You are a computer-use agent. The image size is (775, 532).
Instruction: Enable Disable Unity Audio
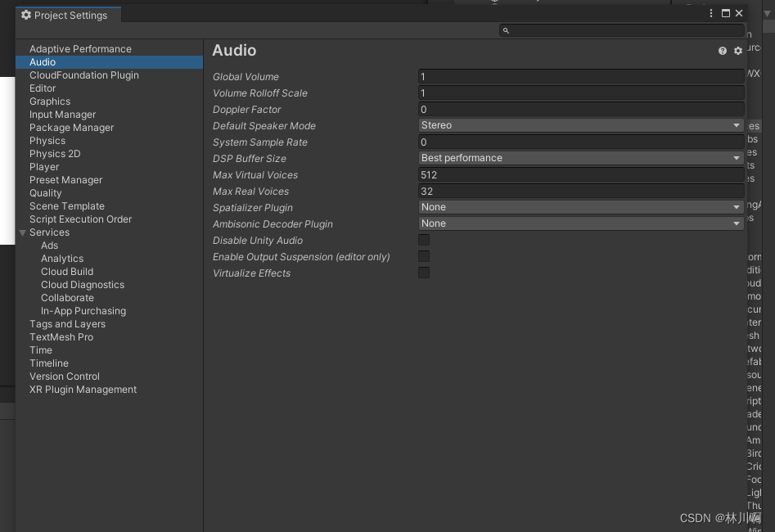pos(423,240)
